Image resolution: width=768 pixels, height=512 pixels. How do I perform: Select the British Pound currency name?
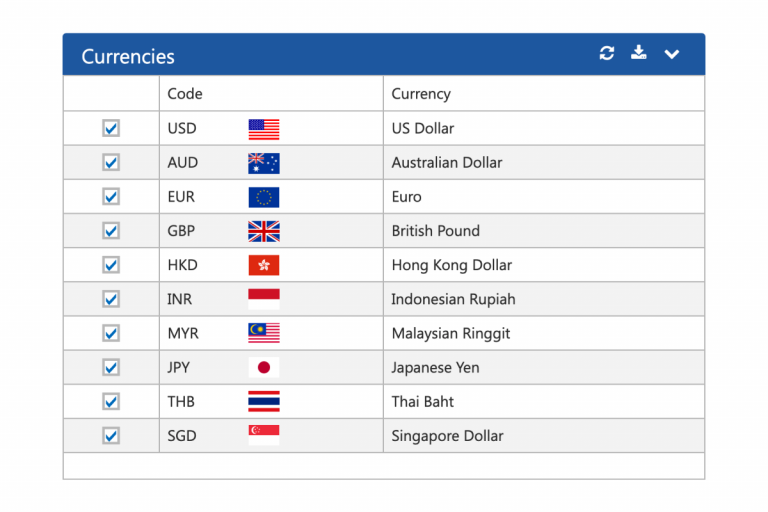(435, 231)
